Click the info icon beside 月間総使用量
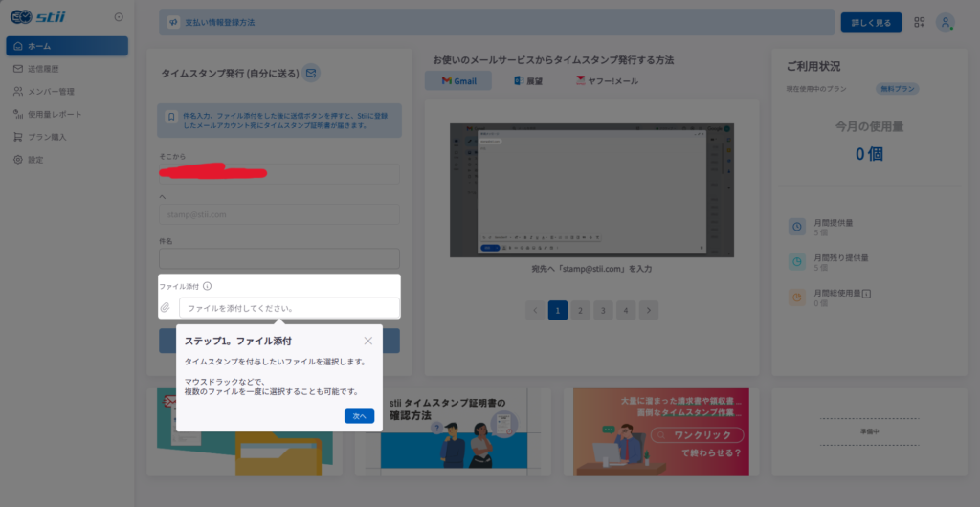Screen dimensions: 980x507 pos(867,293)
